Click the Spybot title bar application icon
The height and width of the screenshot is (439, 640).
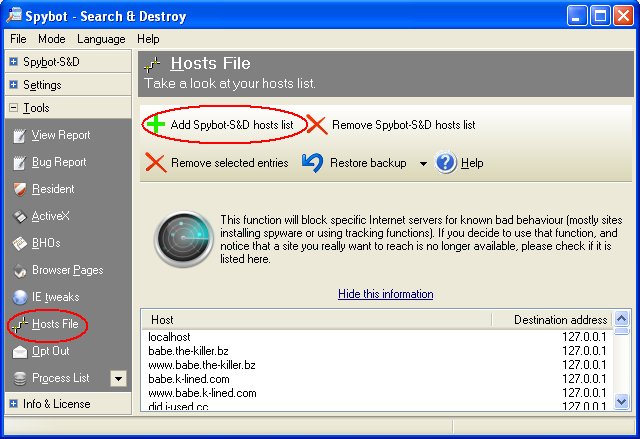[x=14, y=15]
